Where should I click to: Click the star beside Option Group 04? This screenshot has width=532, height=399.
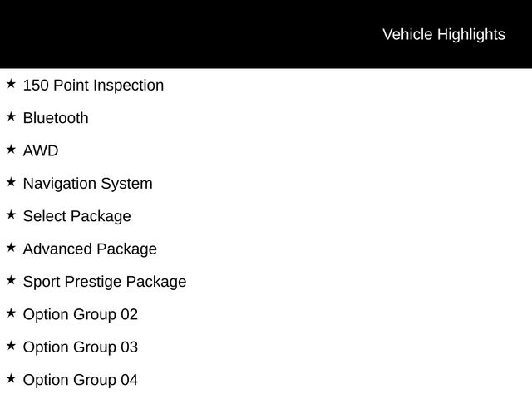point(11,378)
